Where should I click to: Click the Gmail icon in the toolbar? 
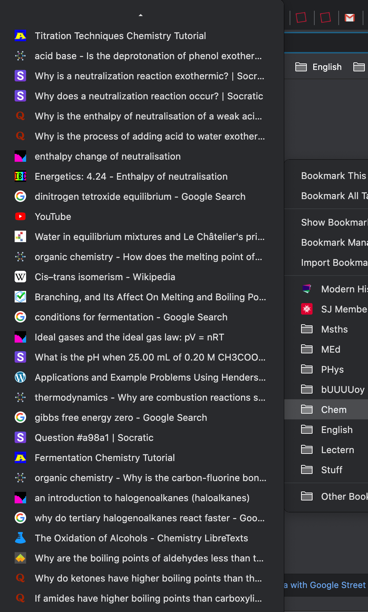pyautogui.click(x=350, y=18)
